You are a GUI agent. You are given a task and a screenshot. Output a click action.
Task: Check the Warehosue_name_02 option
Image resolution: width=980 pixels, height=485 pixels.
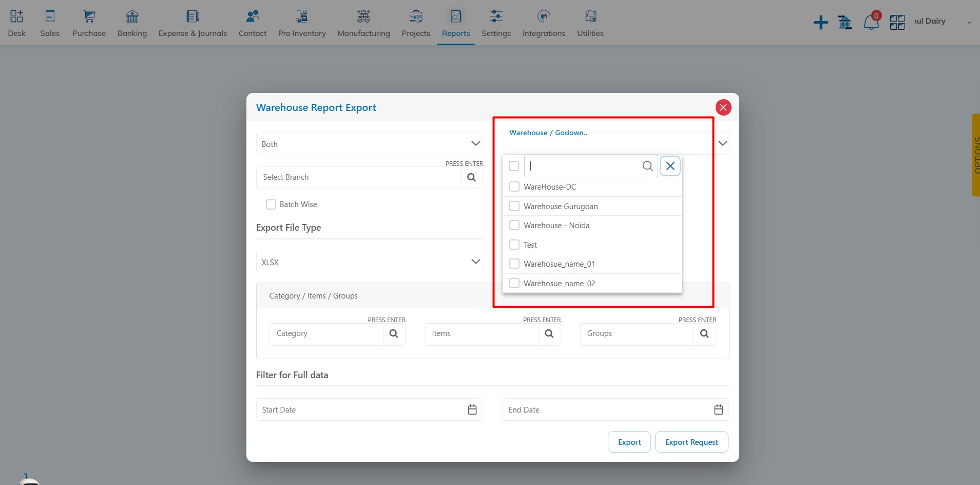click(514, 283)
